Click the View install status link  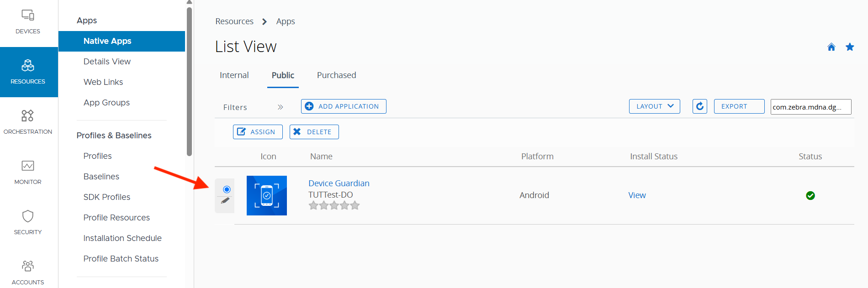point(637,195)
